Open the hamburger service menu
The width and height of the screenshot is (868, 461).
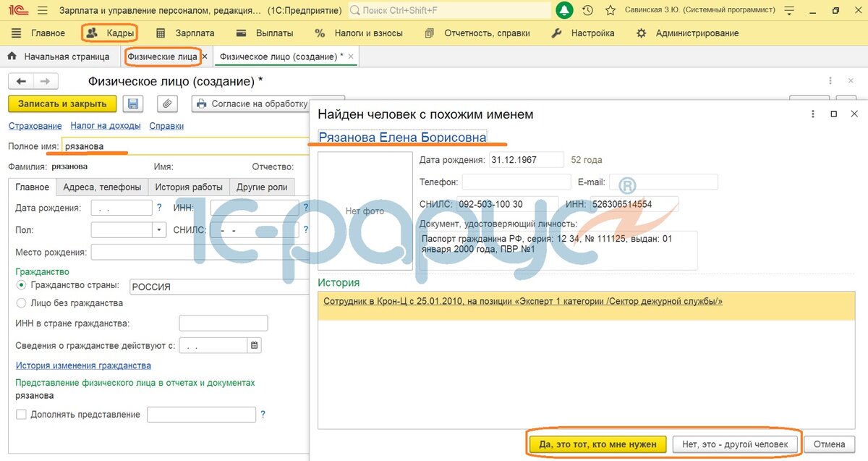coord(42,10)
